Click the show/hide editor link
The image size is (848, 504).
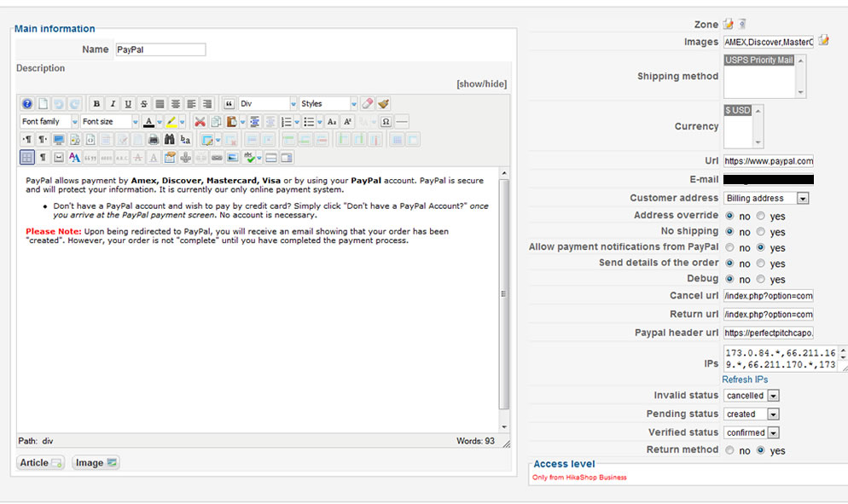481,84
